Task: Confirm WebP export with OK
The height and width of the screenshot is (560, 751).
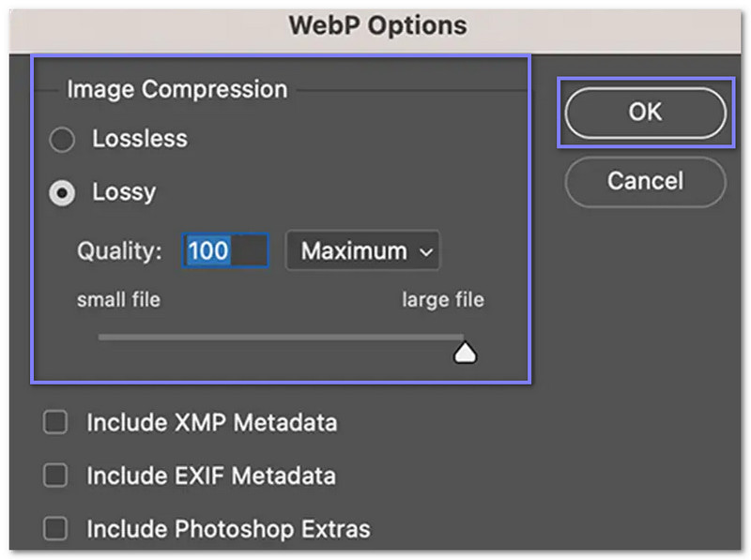Action: (x=645, y=112)
